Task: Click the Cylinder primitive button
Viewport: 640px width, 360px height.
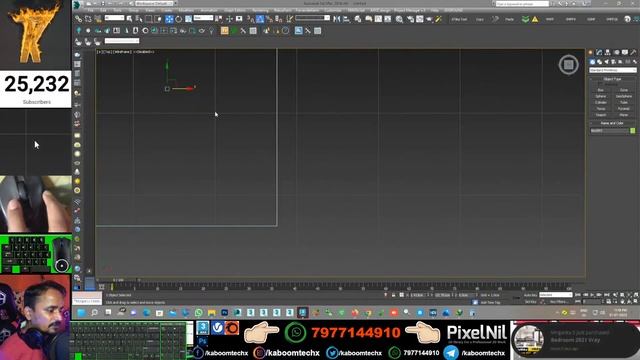Action: (x=601, y=102)
